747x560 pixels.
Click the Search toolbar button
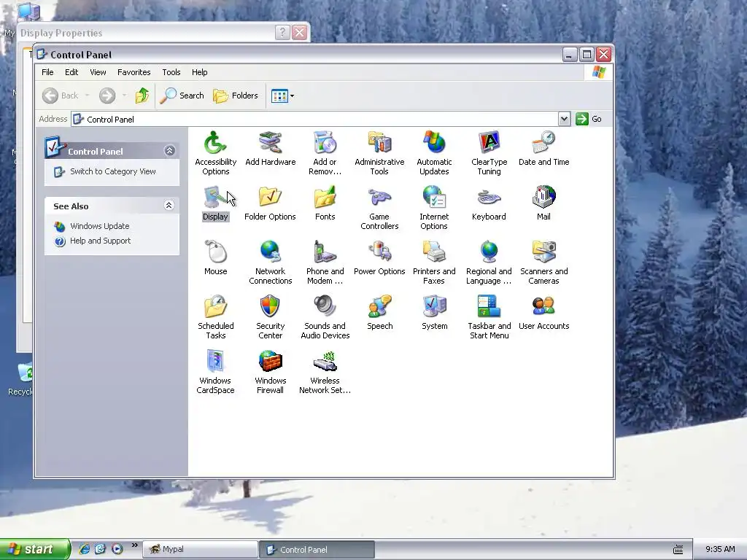182,96
